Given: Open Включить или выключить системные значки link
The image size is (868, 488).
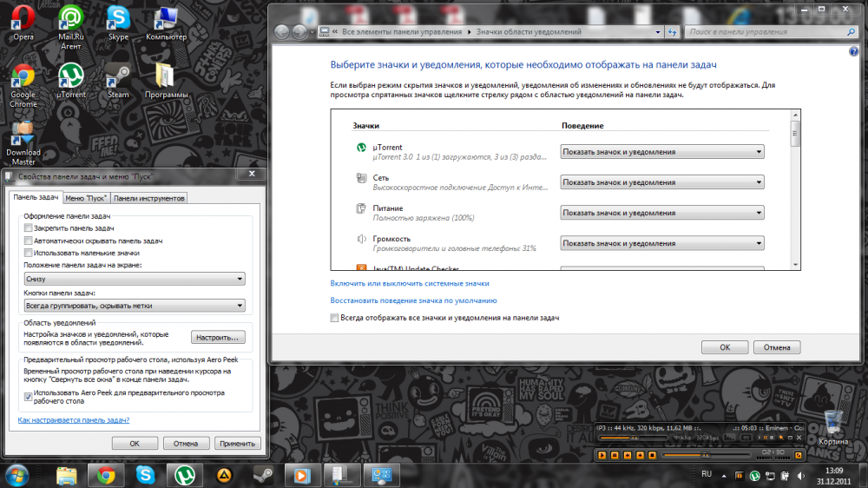Looking at the screenshot, I should 410,283.
